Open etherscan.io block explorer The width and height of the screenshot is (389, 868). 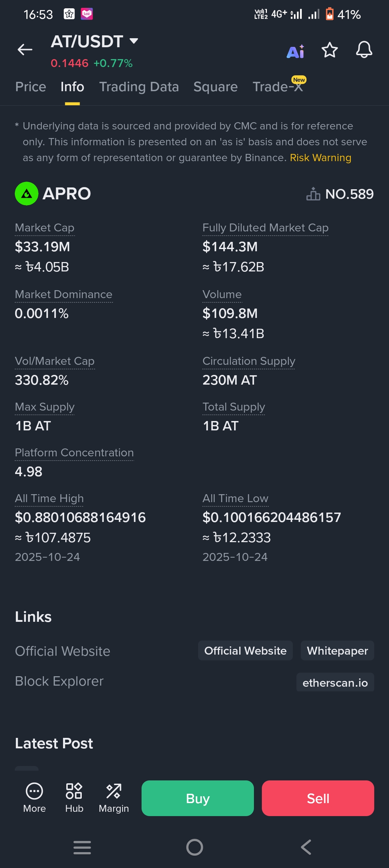point(335,682)
